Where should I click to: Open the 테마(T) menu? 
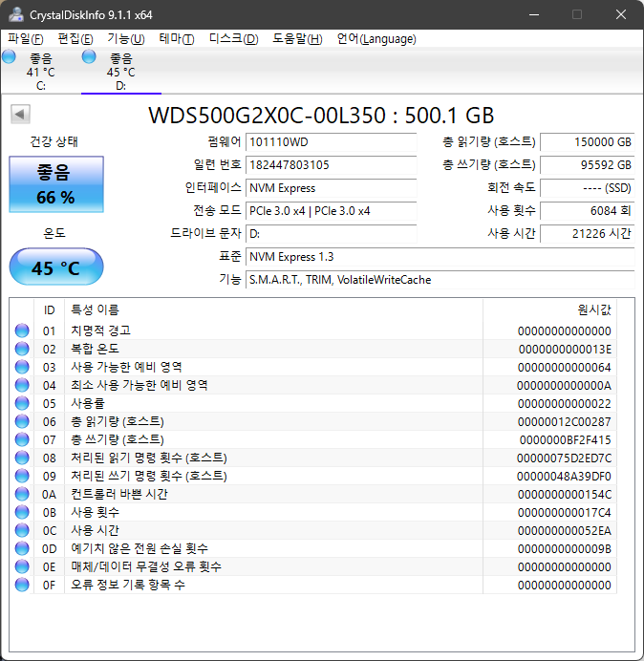pos(177,39)
